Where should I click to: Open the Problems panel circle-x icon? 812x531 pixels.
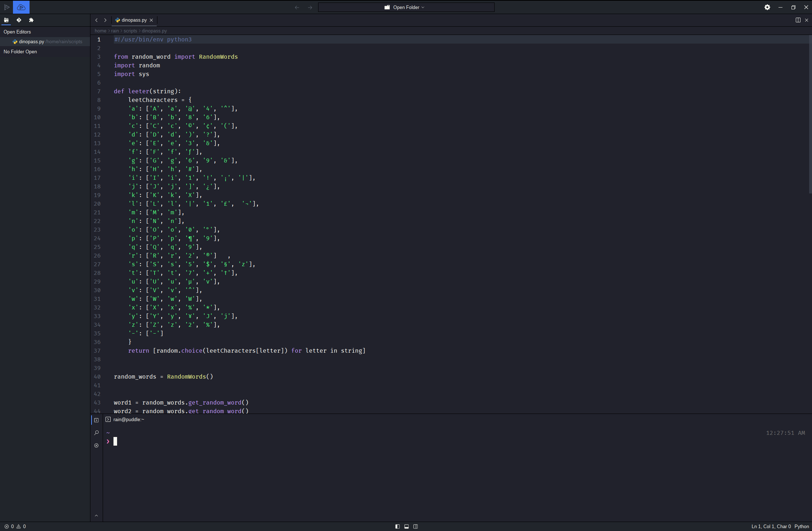[x=97, y=446]
